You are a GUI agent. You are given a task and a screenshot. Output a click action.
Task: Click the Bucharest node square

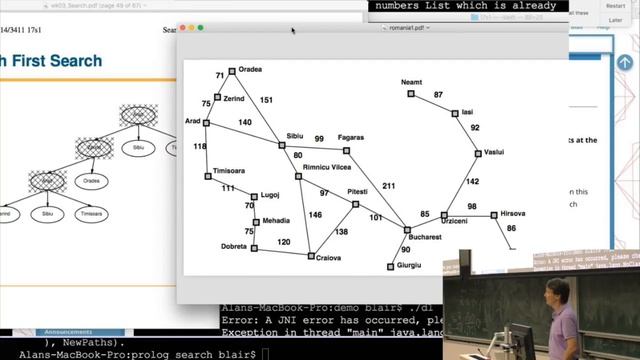coord(407,230)
